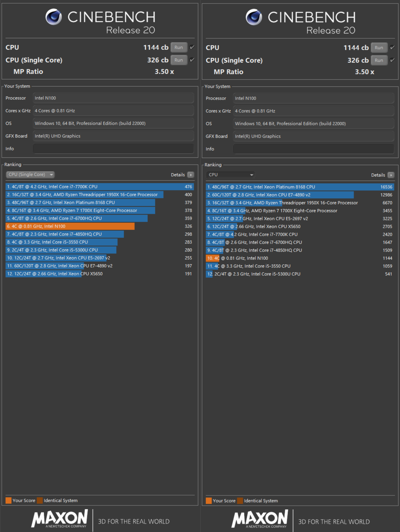Select single-core row Intel Core i7-6700HQ
Viewport: 400px width, 532px height.
[100, 218]
